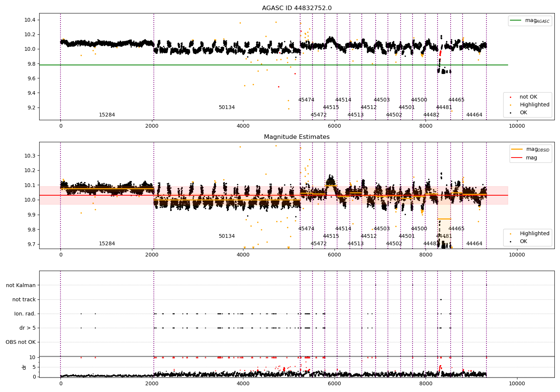
Task: Click obsid label 44481 in the top plot
Action: tap(444, 108)
